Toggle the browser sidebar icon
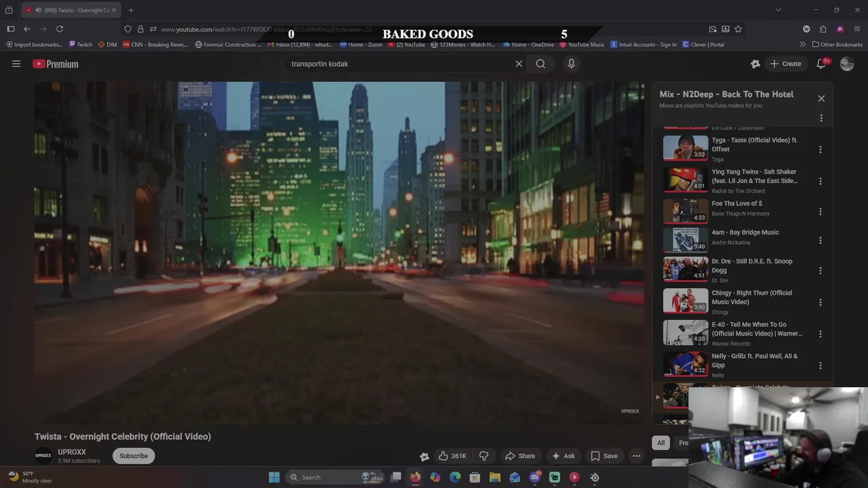 coord(11,29)
